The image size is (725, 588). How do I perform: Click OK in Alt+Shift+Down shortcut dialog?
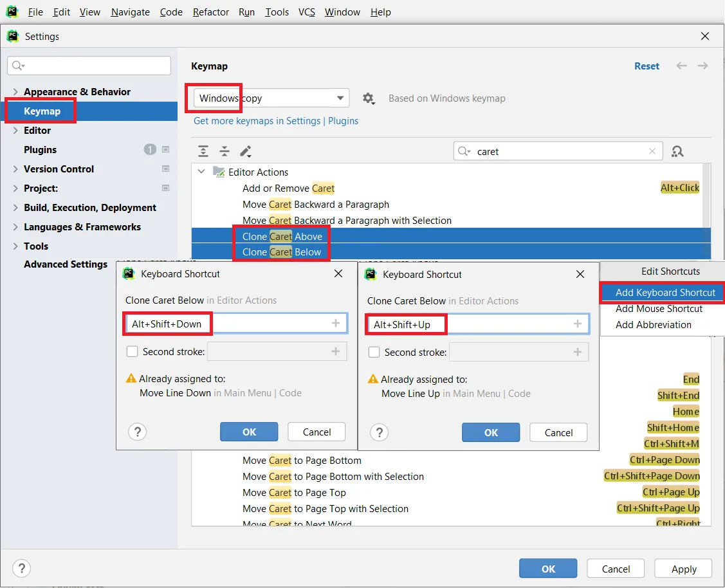pyautogui.click(x=249, y=432)
